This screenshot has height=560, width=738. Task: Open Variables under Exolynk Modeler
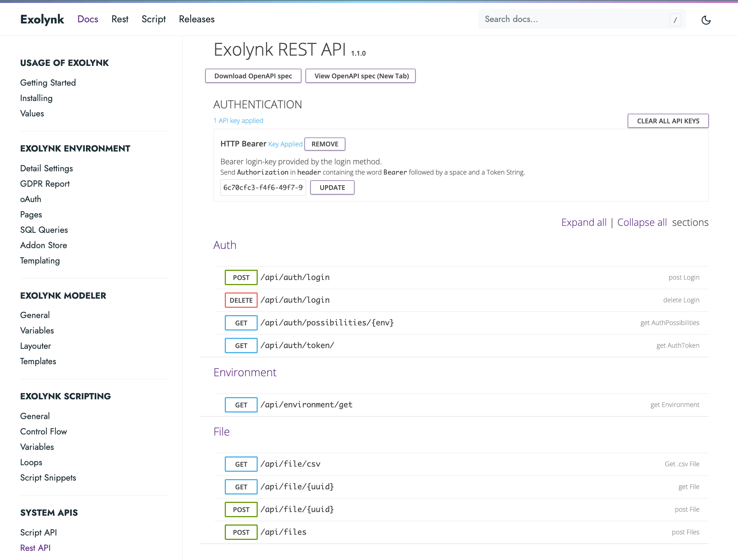click(x=37, y=331)
